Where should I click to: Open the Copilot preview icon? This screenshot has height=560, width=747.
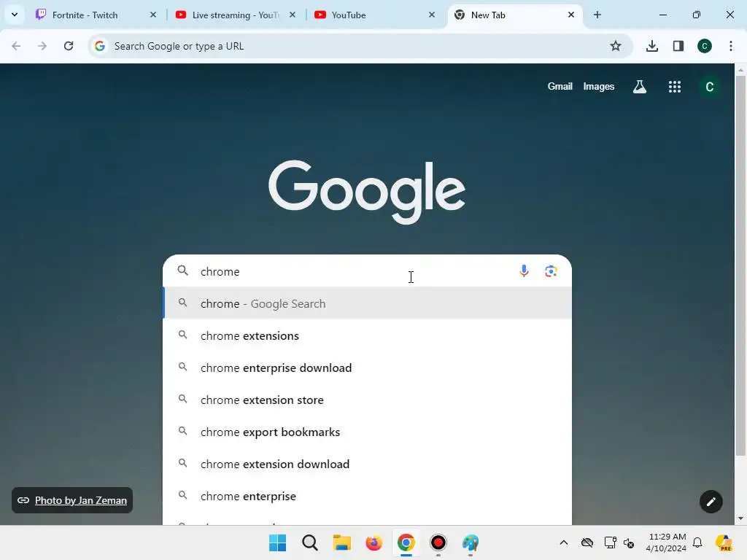click(724, 542)
